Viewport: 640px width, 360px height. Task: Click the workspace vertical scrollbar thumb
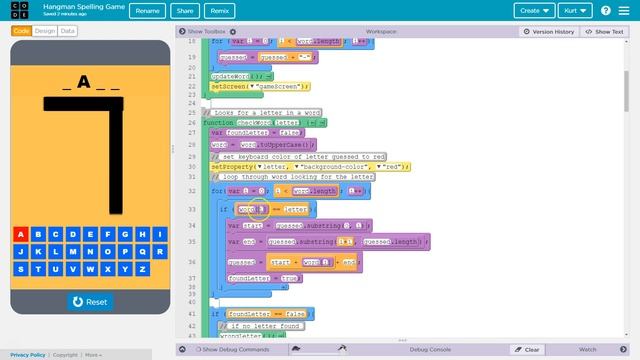tap(627, 91)
